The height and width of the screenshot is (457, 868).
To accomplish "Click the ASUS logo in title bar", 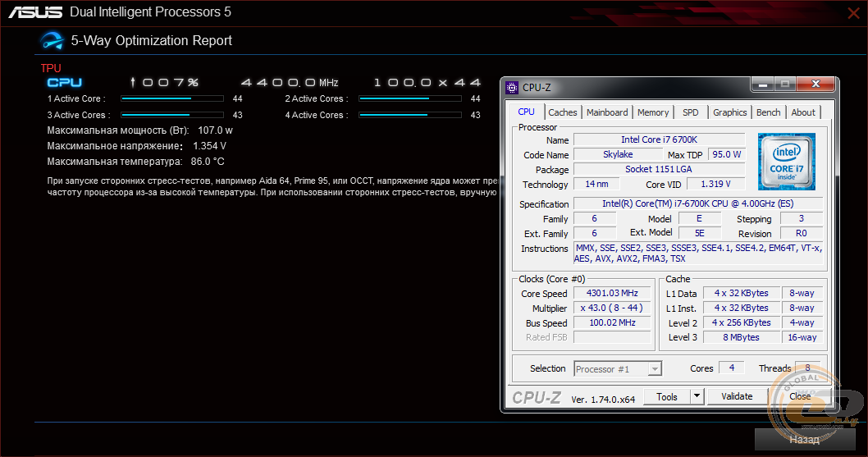I will (35, 12).
